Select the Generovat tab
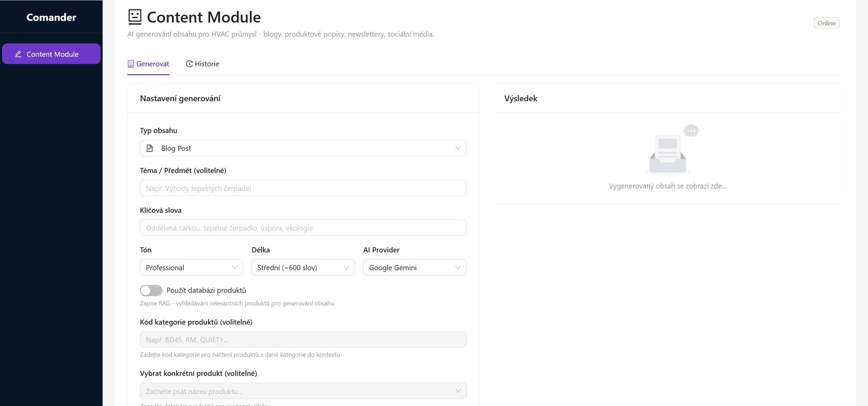868x406 pixels. 148,64
